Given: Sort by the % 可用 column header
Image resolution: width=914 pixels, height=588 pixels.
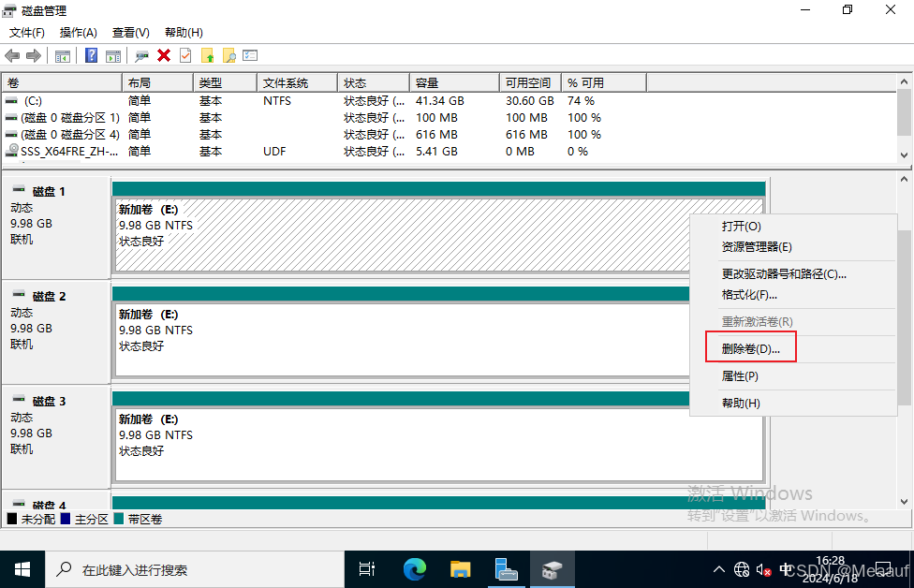Looking at the screenshot, I should pyautogui.click(x=604, y=82).
